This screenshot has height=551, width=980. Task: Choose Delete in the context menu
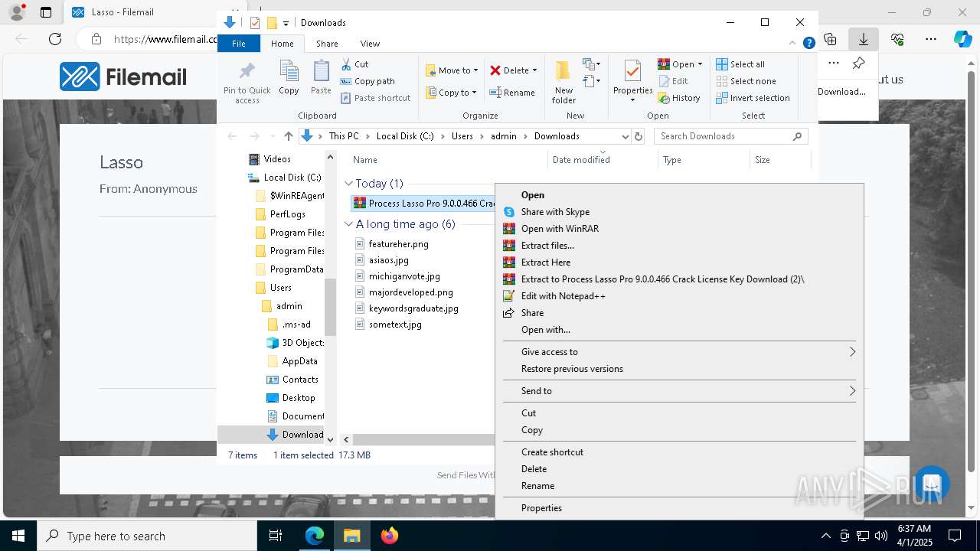coord(678,469)
